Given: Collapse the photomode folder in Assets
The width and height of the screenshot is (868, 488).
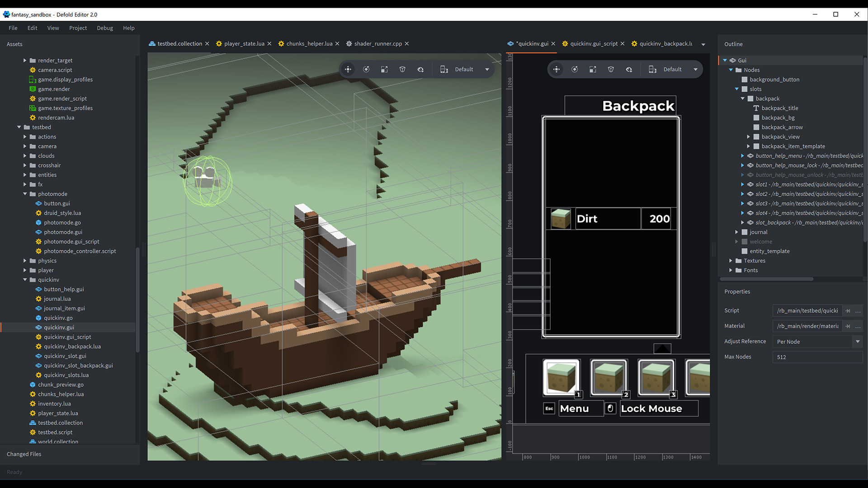Looking at the screenshot, I should (x=26, y=193).
